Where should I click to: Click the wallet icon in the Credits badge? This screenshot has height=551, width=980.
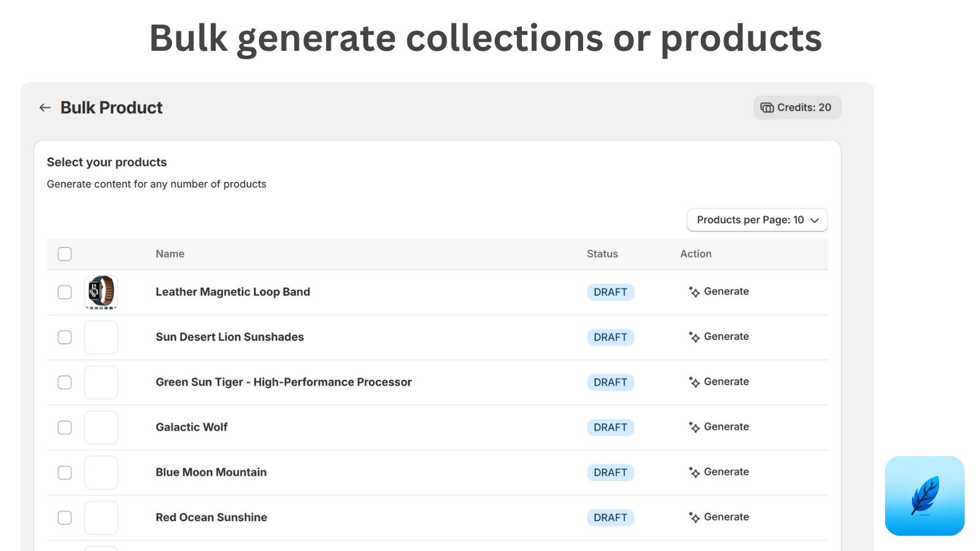point(767,107)
